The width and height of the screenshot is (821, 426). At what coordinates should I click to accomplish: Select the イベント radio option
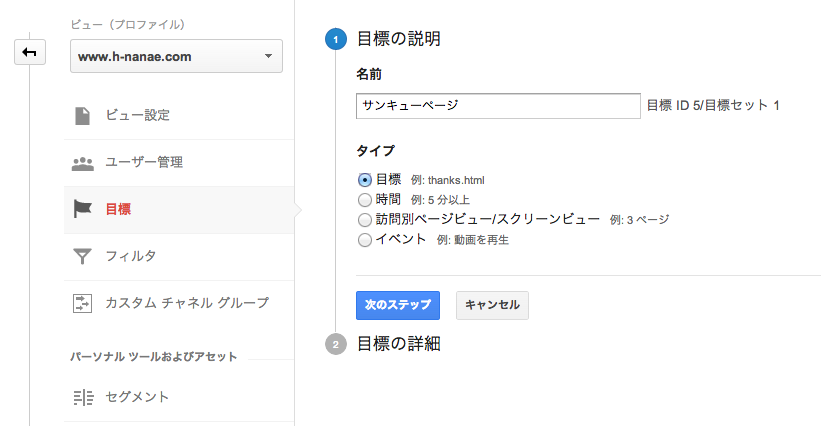364,240
